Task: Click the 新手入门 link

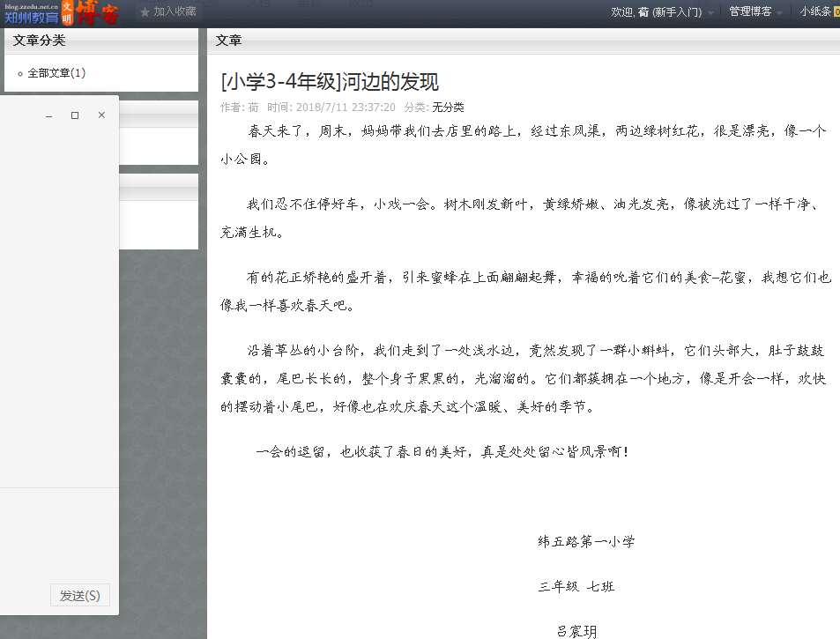Action: [x=677, y=11]
